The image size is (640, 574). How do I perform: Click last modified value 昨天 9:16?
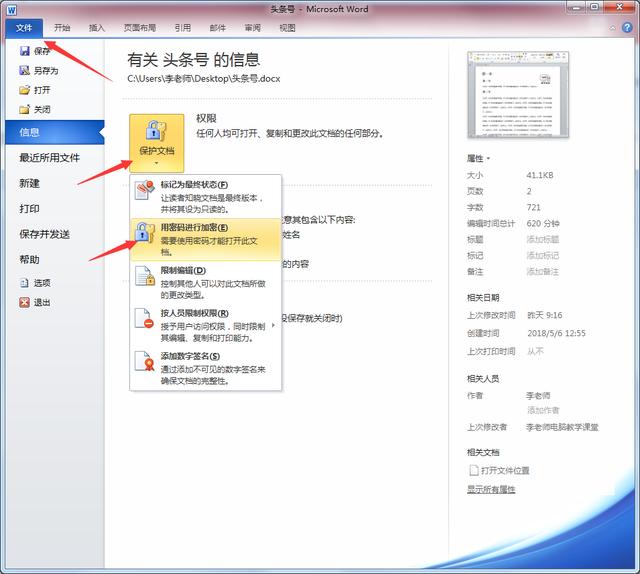(x=545, y=315)
